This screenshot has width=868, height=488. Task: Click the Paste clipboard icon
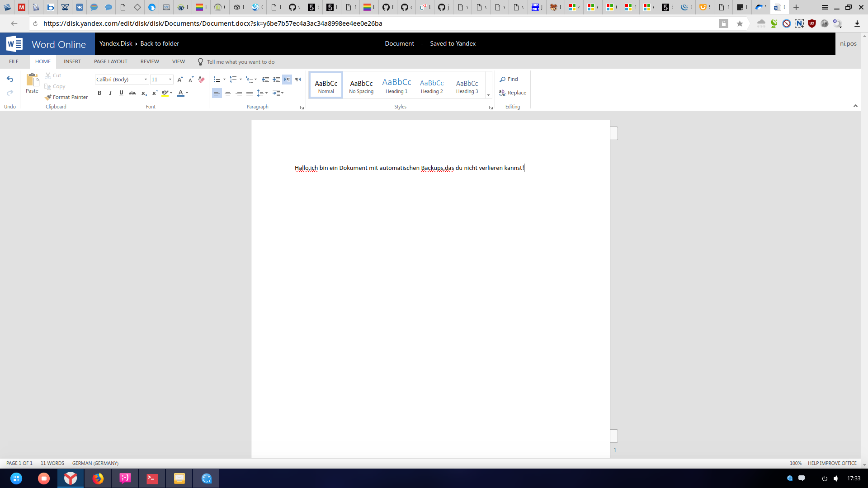[32, 80]
